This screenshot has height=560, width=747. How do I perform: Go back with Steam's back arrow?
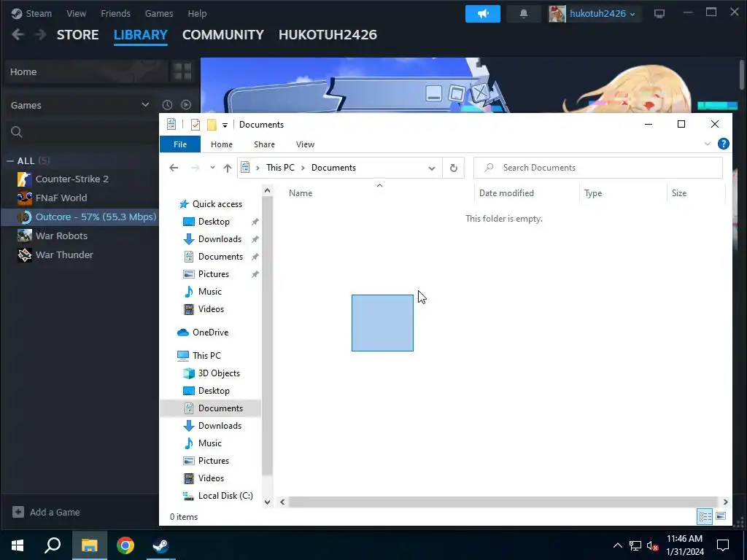pos(18,35)
